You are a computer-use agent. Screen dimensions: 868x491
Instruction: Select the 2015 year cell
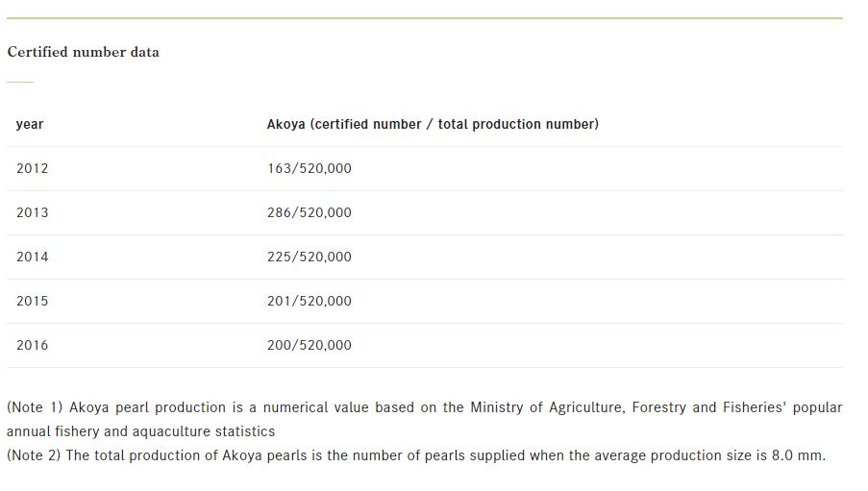coord(32,301)
